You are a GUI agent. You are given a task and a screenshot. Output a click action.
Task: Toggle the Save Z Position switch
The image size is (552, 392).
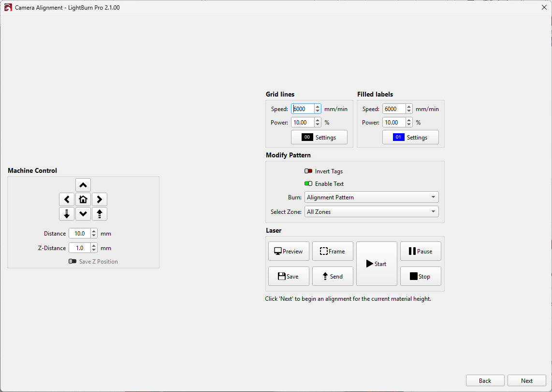coord(73,262)
